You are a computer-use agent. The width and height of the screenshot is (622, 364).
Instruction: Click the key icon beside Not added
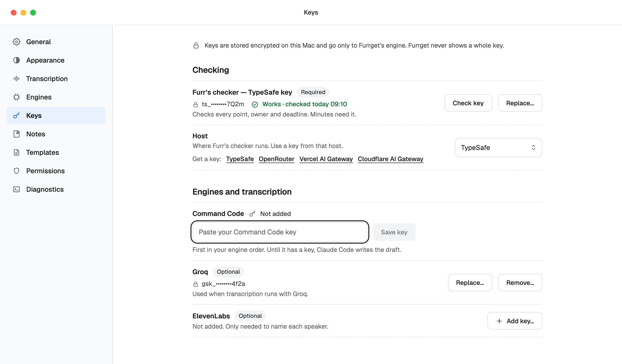[252, 214]
